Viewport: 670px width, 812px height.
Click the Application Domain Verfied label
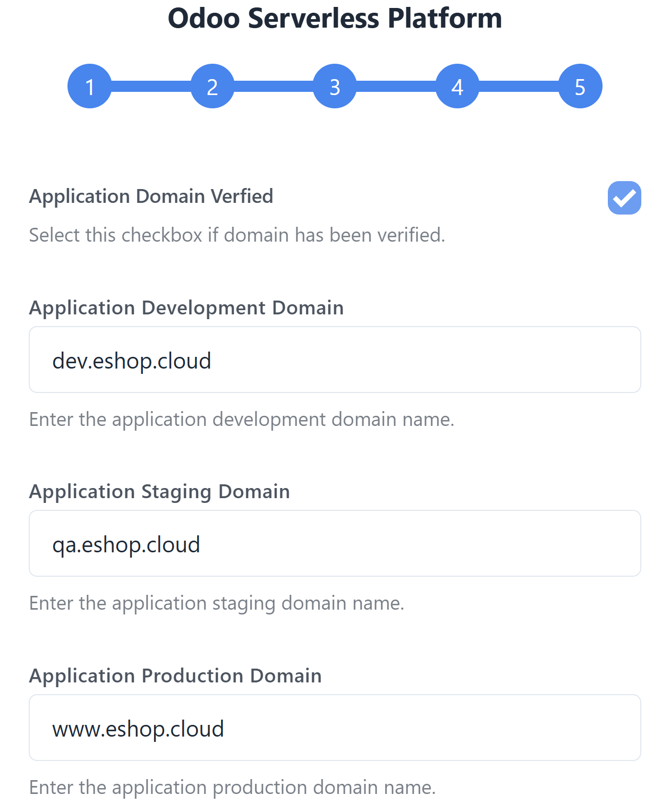(x=151, y=196)
